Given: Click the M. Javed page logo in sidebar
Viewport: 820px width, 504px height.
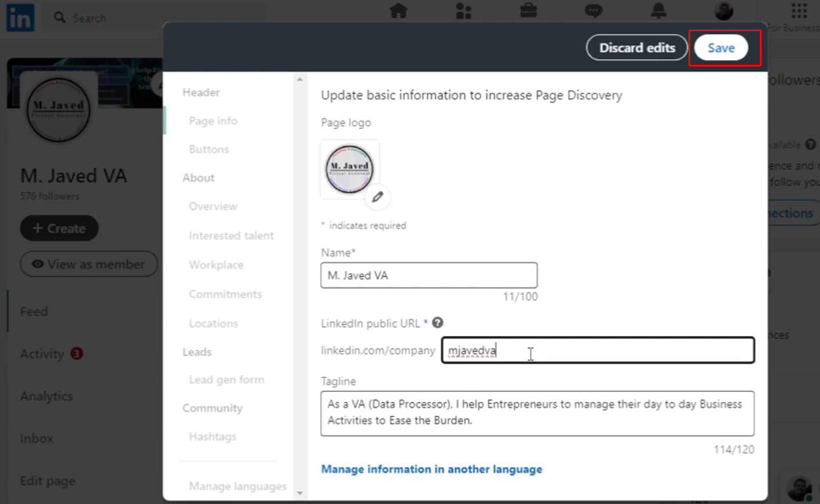Looking at the screenshot, I should (58, 109).
